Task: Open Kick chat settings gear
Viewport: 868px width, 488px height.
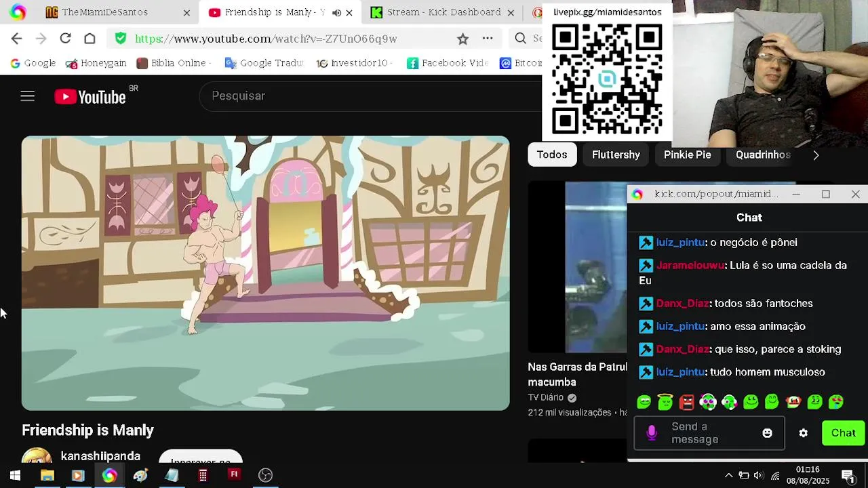Action: click(x=804, y=433)
